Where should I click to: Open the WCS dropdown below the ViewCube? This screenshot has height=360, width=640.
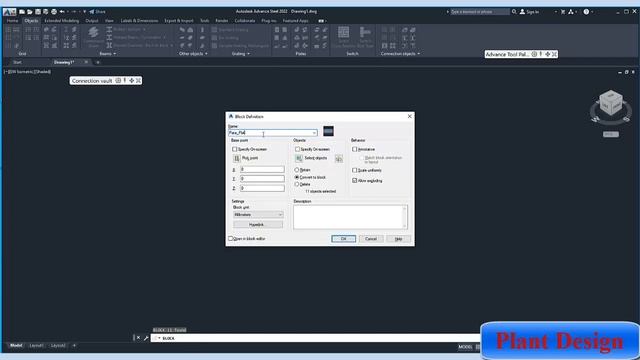(611, 134)
